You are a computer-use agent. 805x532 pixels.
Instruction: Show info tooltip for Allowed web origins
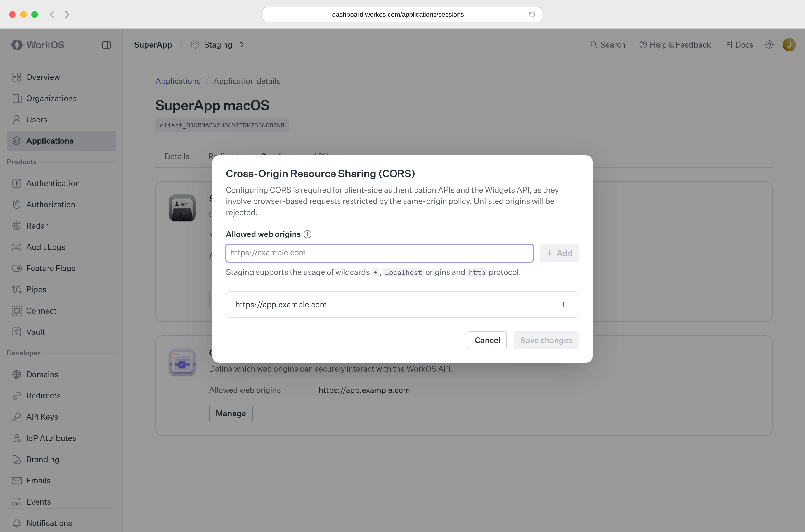tap(307, 234)
